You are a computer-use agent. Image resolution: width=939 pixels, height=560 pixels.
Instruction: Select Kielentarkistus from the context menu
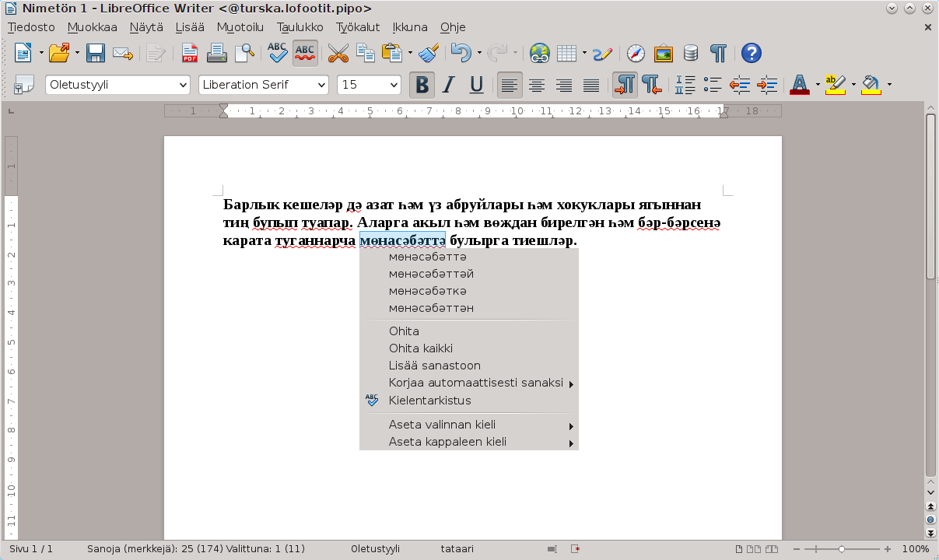click(x=469, y=401)
